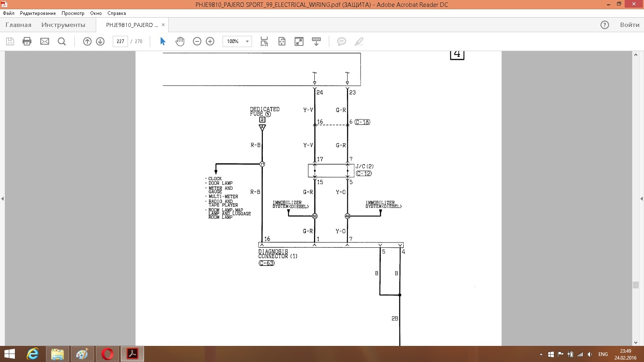Image resolution: width=644 pixels, height=362 pixels.
Task: Go to previous page arrow
Action: click(87, 41)
